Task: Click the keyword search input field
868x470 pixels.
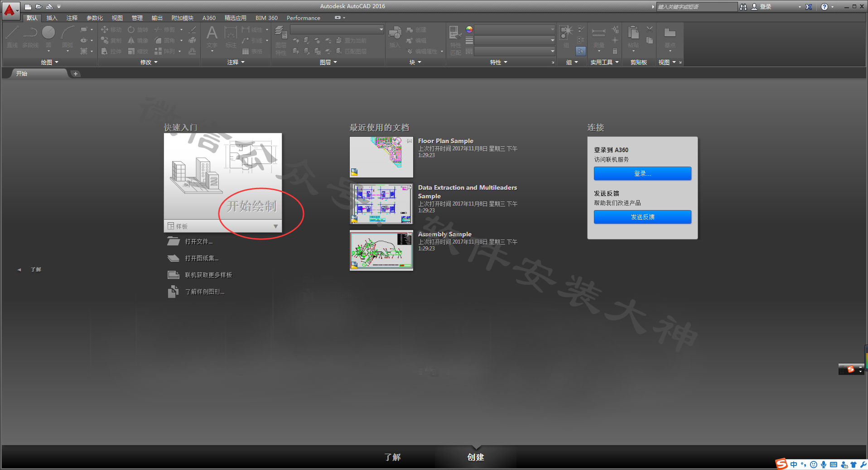Action: coord(696,7)
